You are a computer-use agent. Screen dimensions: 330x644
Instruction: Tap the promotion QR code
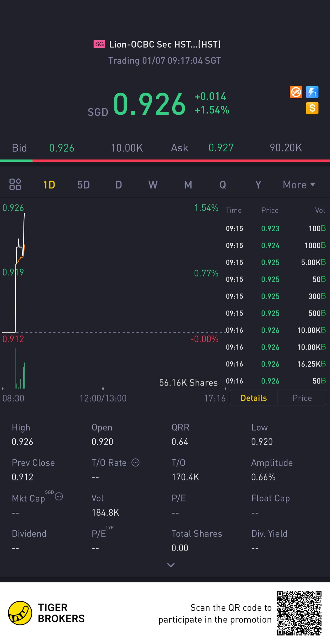299,613
